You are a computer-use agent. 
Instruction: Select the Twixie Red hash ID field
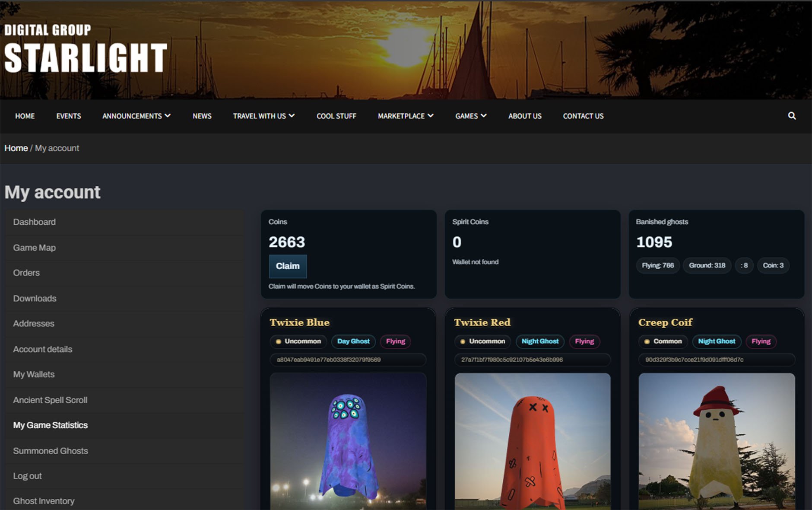532,360
